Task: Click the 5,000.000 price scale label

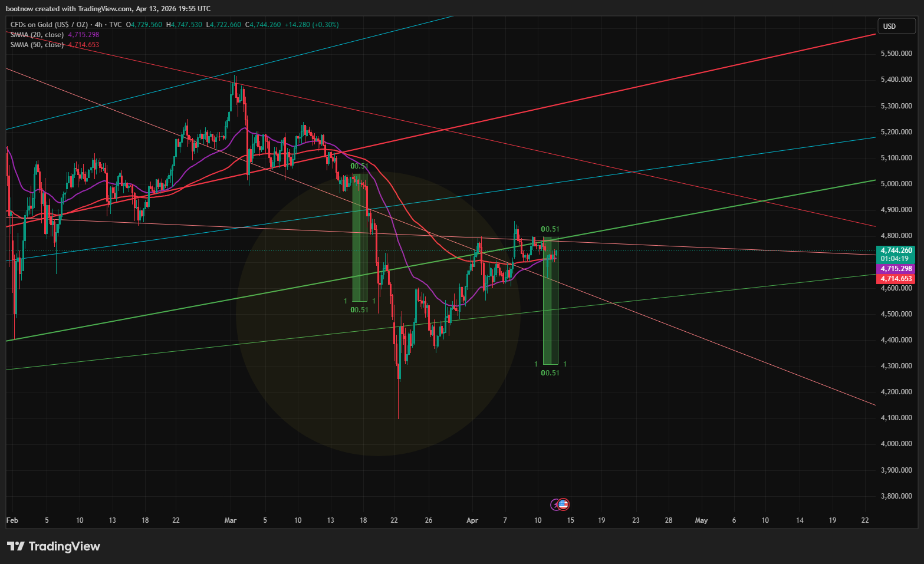Action: [x=896, y=184]
